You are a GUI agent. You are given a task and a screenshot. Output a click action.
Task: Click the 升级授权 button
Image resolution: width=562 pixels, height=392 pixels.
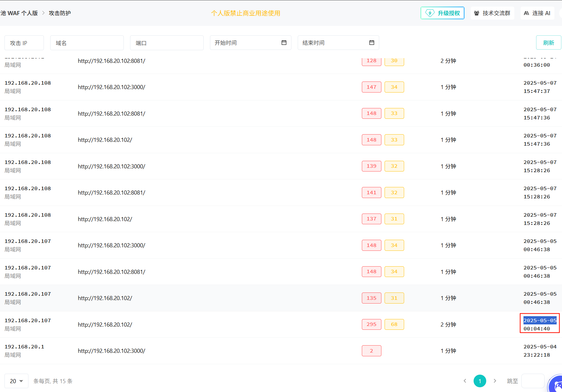coord(442,13)
